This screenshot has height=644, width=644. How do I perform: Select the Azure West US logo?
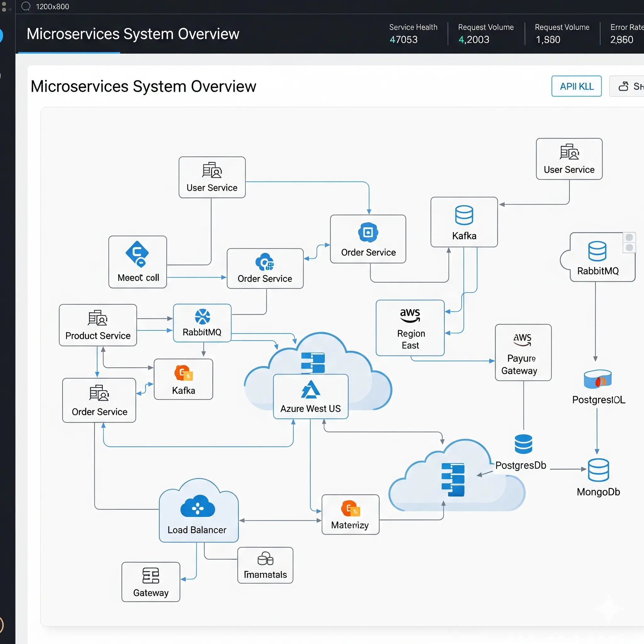point(311,390)
